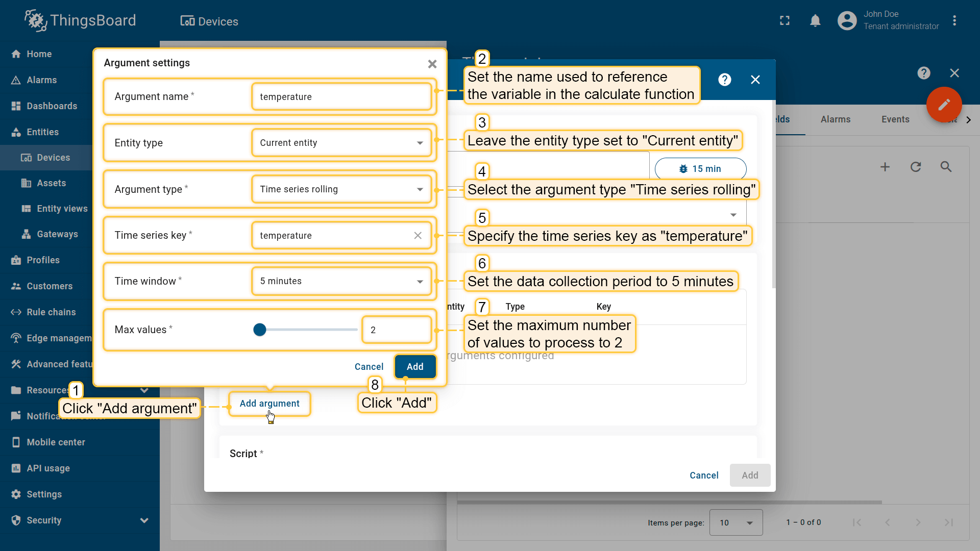Click the notifications bell icon
The width and height of the screenshot is (980, 551).
pyautogui.click(x=815, y=21)
